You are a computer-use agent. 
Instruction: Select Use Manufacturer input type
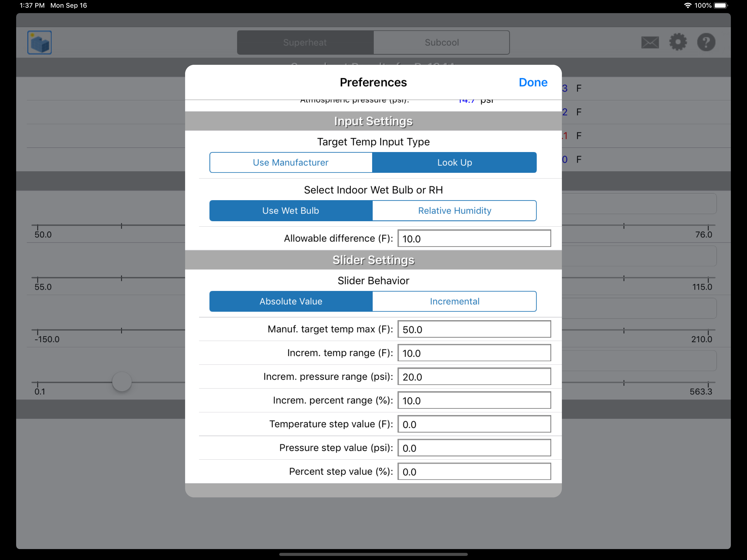291,162
